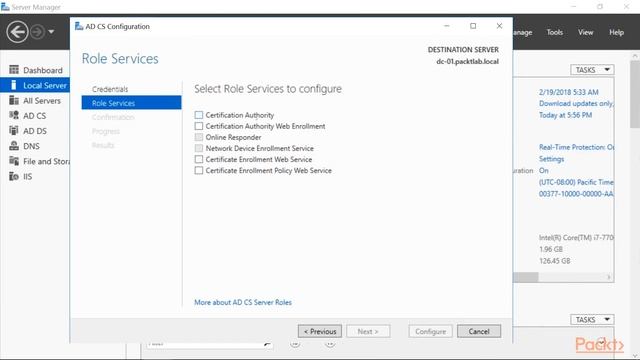This screenshot has width=640, height=360.
Task: Click the 1.96 GB memory value
Action: click(551, 249)
